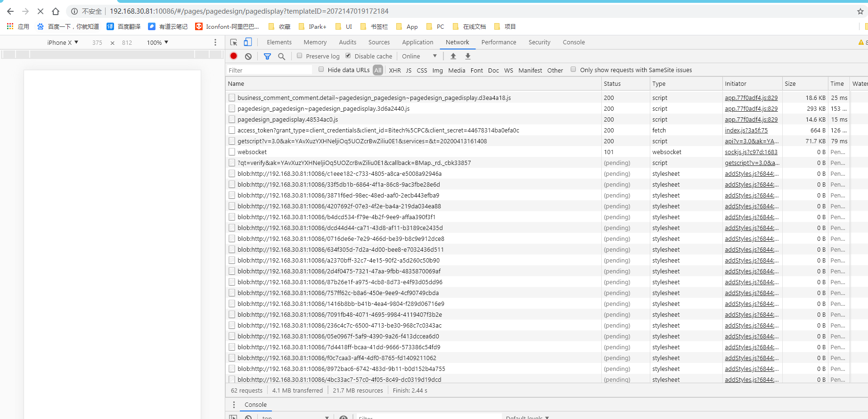Viewport: 868px width, 419px height.
Task: Uncheck Disable cache
Action: (x=348, y=56)
